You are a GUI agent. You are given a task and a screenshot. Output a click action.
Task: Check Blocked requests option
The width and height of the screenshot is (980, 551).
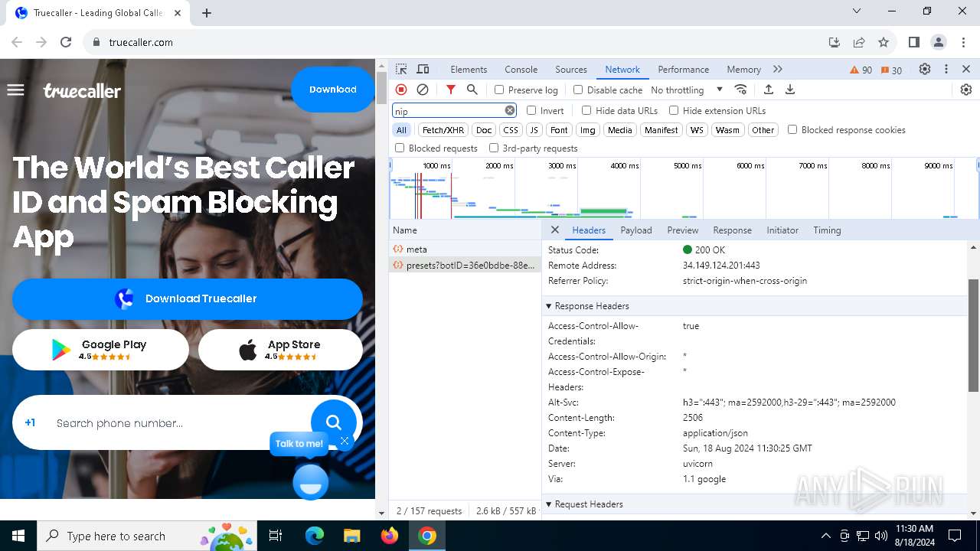tap(400, 148)
